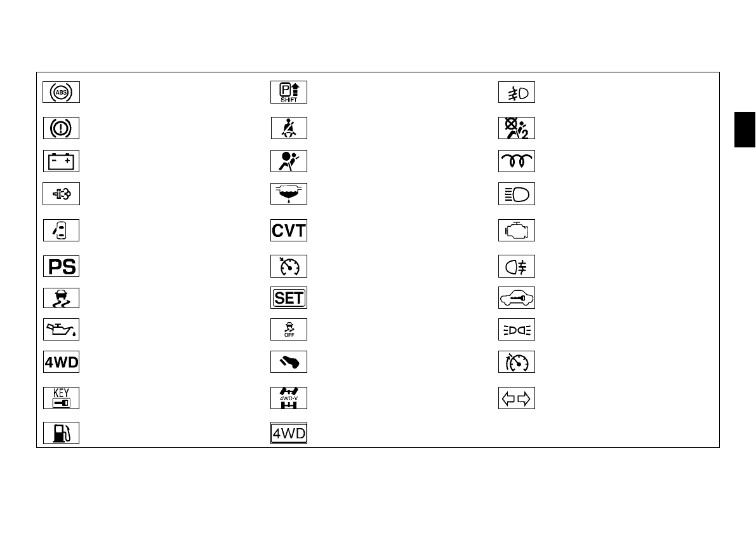The width and height of the screenshot is (756, 533).
Task: Click the high beam headlight icon
Action: point(516,194)
